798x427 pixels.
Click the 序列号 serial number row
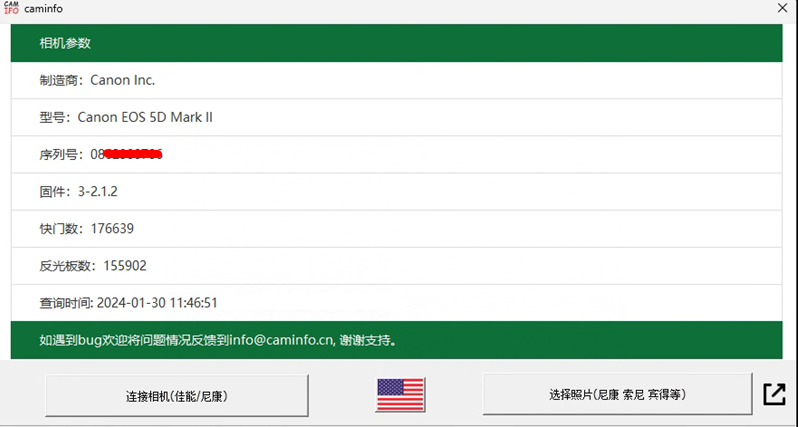396,155
